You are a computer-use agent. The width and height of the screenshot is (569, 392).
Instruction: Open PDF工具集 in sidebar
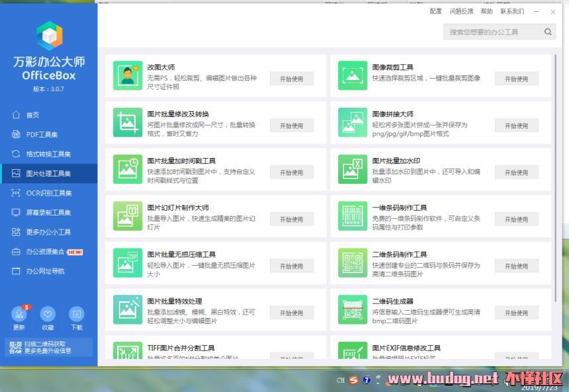(48, 135)
